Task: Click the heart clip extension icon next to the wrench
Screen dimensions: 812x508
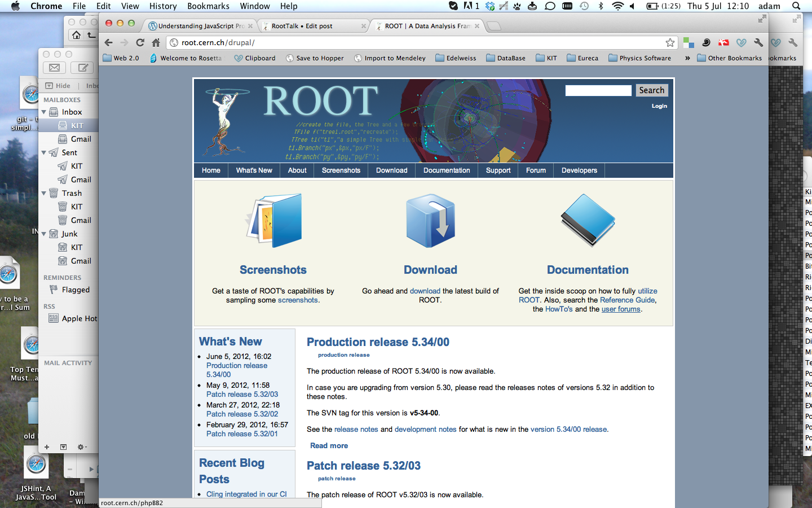Action: pyautogui.click(x=742, y=42)
